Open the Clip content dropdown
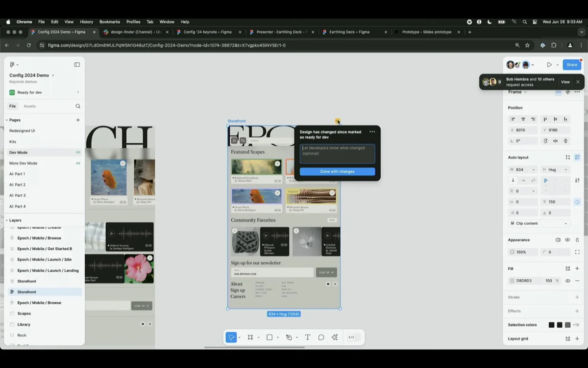Viewport: 588px width, 368px height. coord(539,223)
